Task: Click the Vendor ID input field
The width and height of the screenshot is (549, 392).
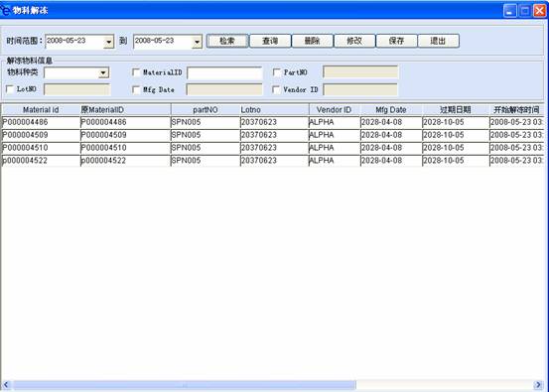Action: pyautogui.click(x=360, y=89)
